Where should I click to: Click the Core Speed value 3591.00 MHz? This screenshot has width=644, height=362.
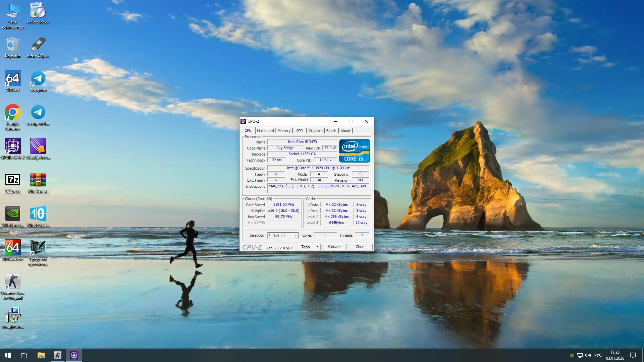pyautogui.click(x=284, y=204)
